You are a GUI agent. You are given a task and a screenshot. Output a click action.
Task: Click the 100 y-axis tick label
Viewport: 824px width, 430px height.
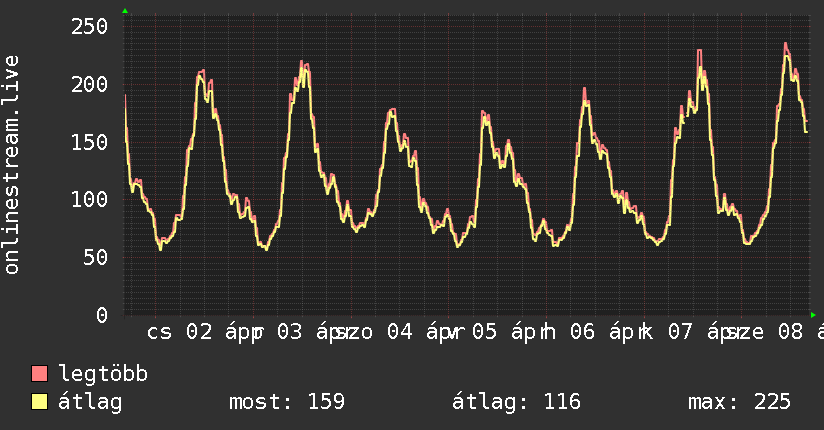89,199
